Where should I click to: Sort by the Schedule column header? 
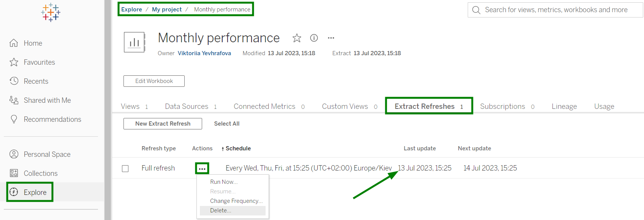[x=238, y=148]
